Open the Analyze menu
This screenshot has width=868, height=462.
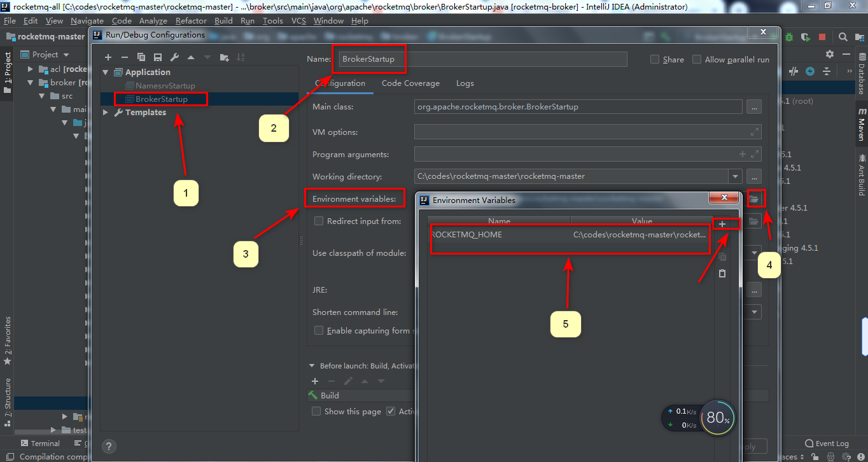pyautogui.click(x=153, y=21)
